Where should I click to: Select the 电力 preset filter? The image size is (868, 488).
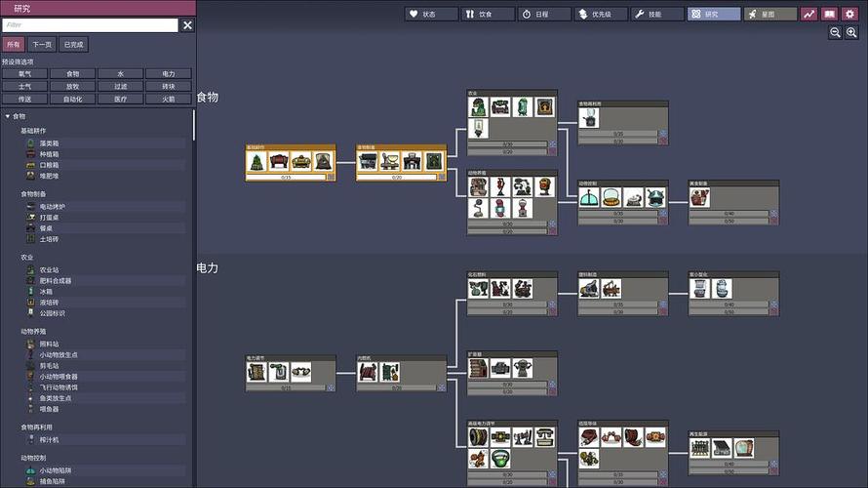tap(169, 73)
